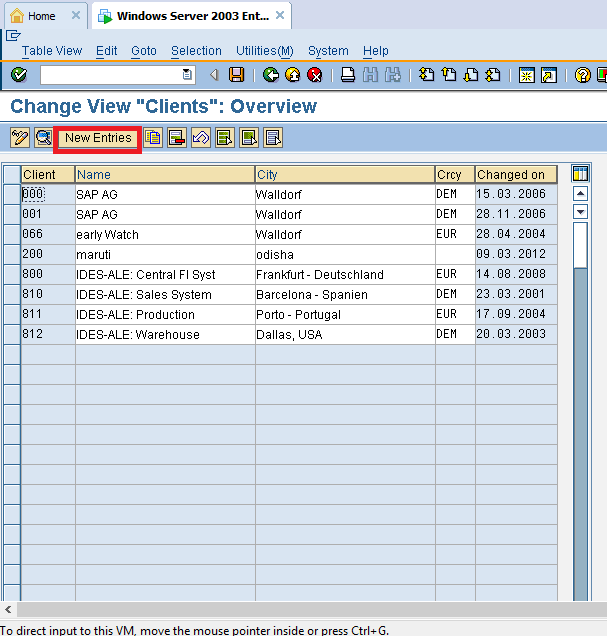The height and width of the screenshot is (636, 607).
Task: Switch to the Home tab
Action: tap(41, 16)
